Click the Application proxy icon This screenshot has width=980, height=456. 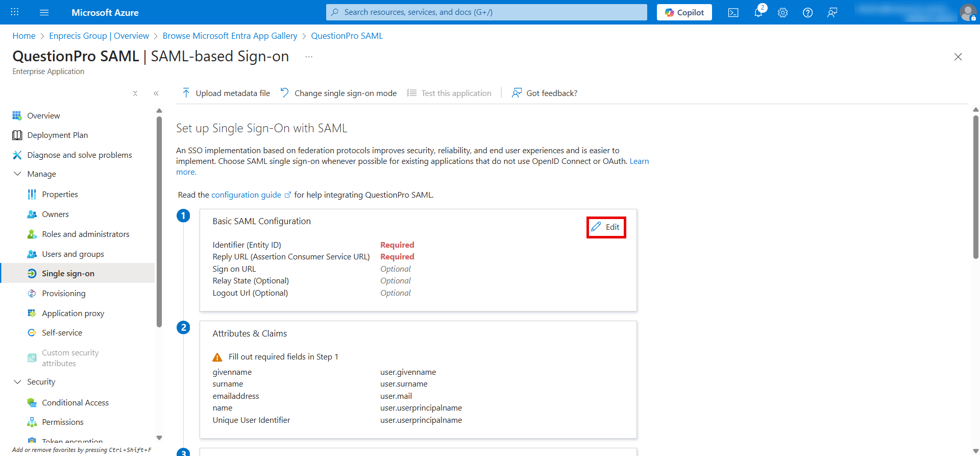click(x=32, y=313)
